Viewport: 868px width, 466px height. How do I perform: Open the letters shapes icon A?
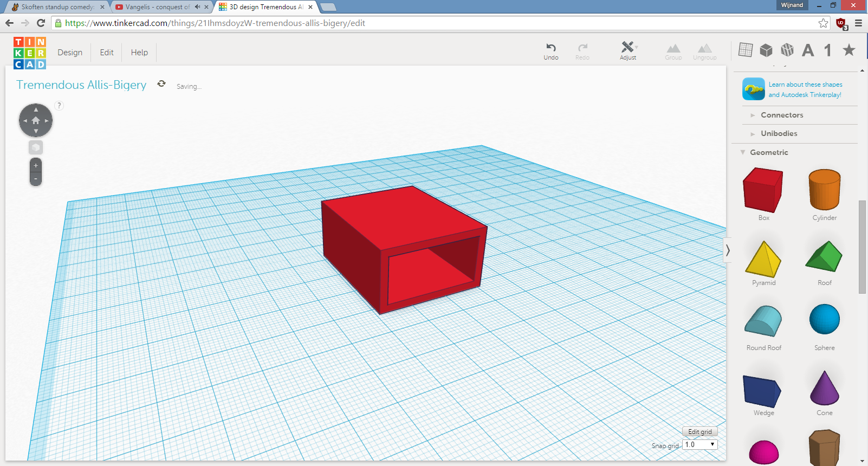808,50
